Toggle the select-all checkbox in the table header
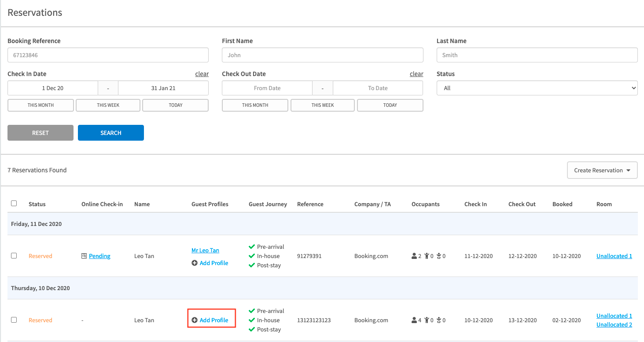 tap(14, 204)
